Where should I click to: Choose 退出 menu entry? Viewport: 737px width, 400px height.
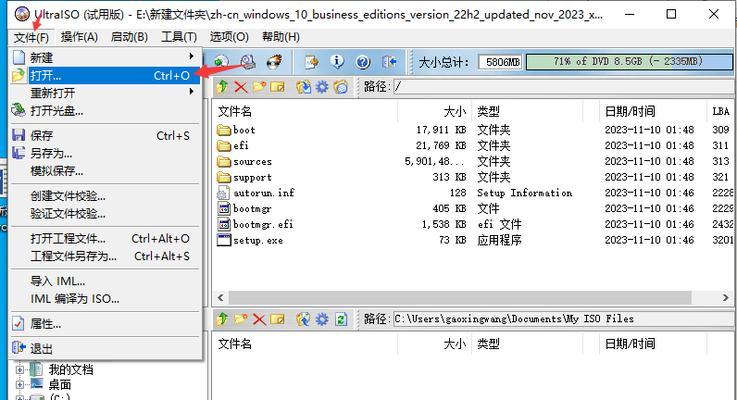[x=106, y=349]
